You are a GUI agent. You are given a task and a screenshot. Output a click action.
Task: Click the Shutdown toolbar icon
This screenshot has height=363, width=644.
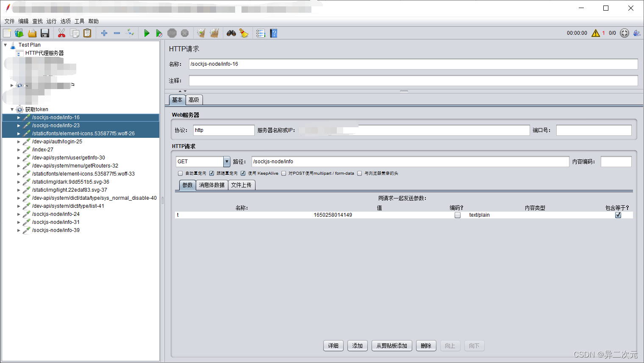pyautogui.click(x=185, y=33)
